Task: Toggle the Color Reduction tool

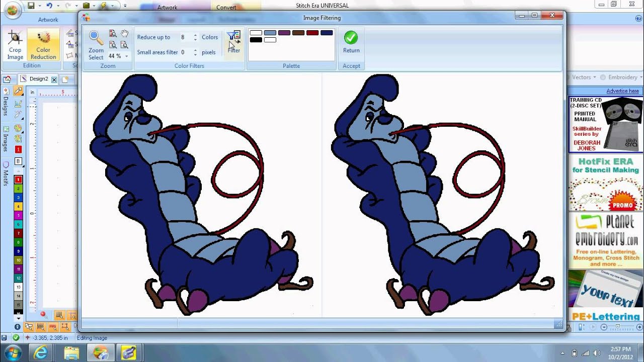Action: point(43,44)
